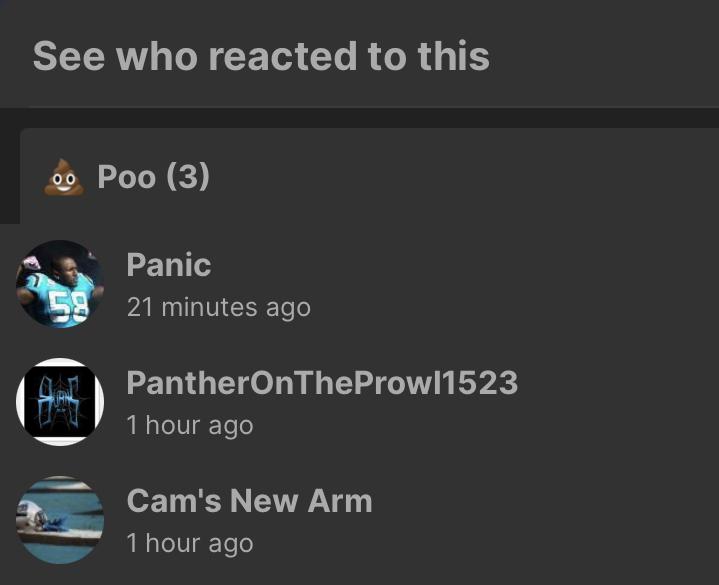Click the 21 minutes ago timestamp
719x585 pixels.
pos(219,307)
